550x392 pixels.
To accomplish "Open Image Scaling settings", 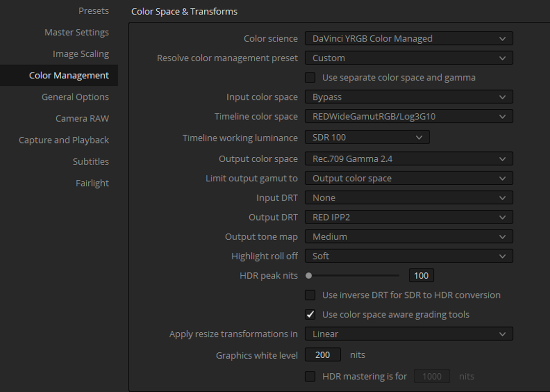I will point(81,54).
